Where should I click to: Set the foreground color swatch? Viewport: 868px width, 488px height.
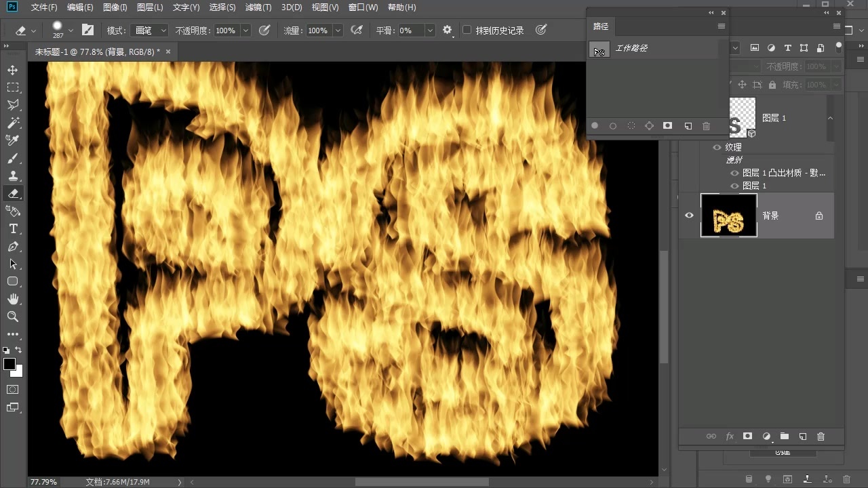click(9, 364)
